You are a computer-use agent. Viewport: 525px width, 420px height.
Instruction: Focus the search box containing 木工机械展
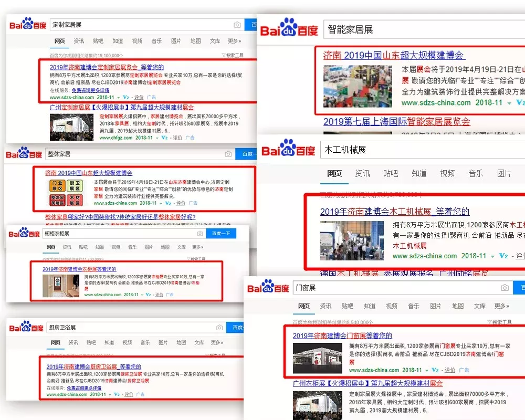tap(423, 150)
